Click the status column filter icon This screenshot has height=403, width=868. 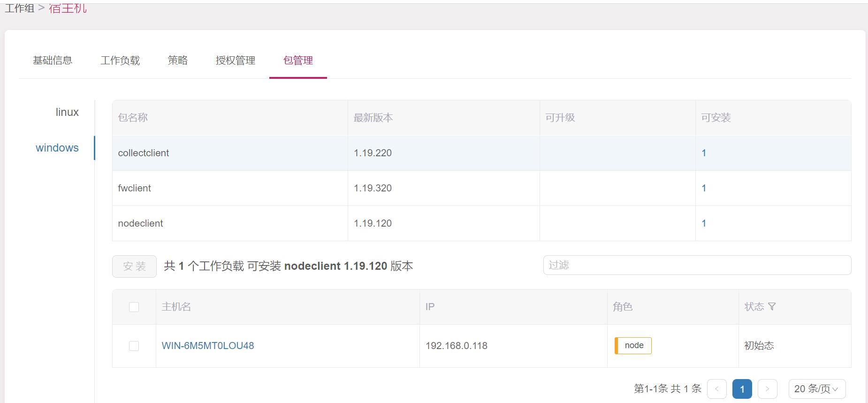click(772, 307)
